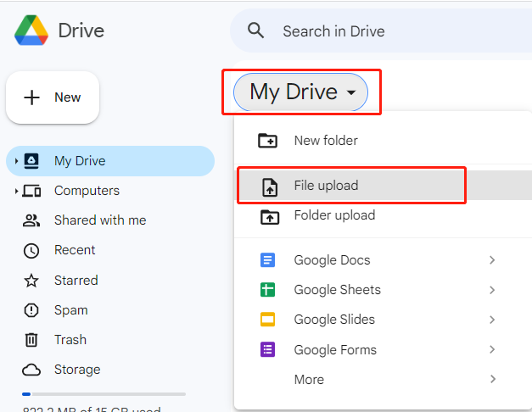Click the Drive title text
Image resolution: width=532 pixels, height=412 pixels.
81,31
